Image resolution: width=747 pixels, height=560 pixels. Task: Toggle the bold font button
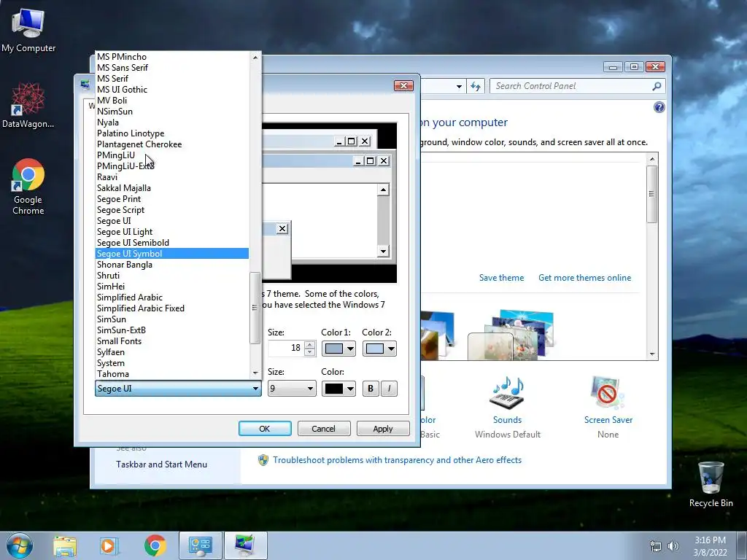click(370, 389)
